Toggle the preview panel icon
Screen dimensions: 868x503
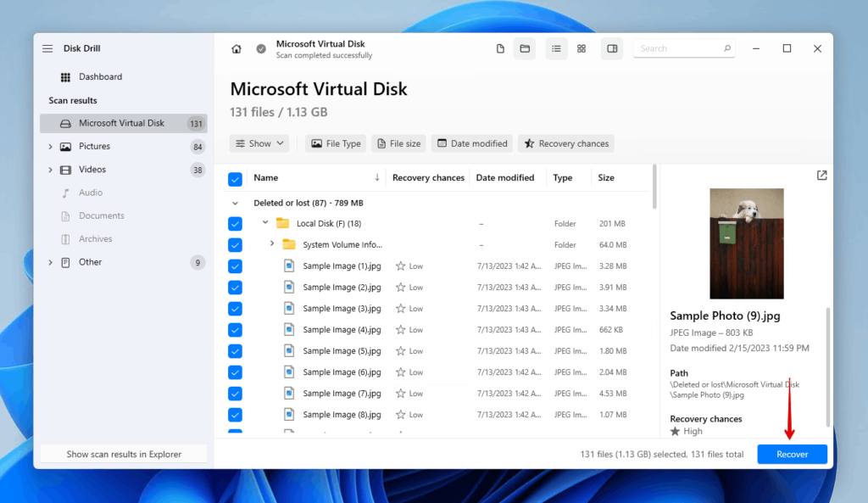pyautogui.click(x=612, y=48)
